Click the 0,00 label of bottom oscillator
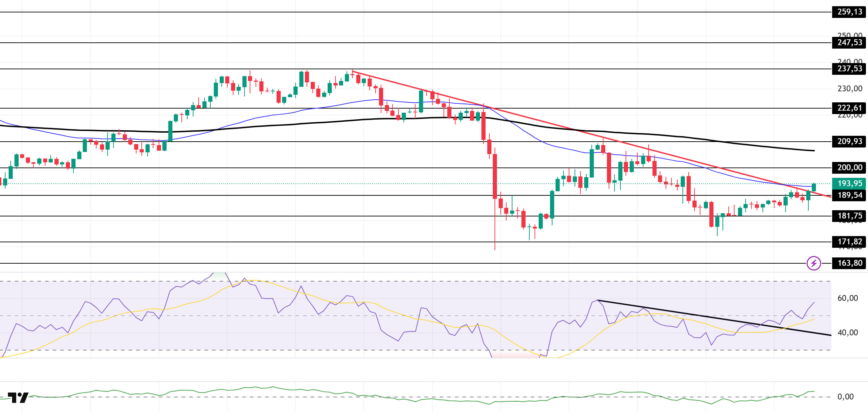The width and height of the screenshot is (868, 417). (845, 397)
